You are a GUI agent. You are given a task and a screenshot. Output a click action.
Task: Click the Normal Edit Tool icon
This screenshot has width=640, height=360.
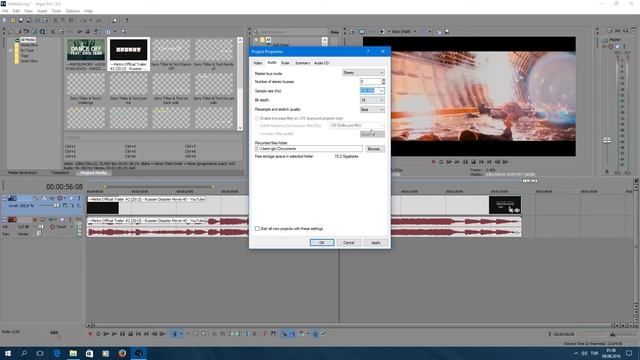pyautogui.click(x=175, y=334)
